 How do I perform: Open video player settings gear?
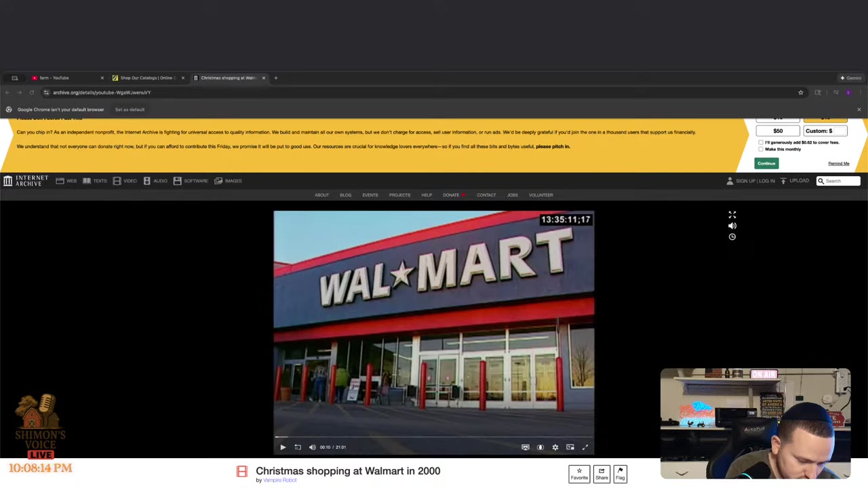tap(555, 447)
